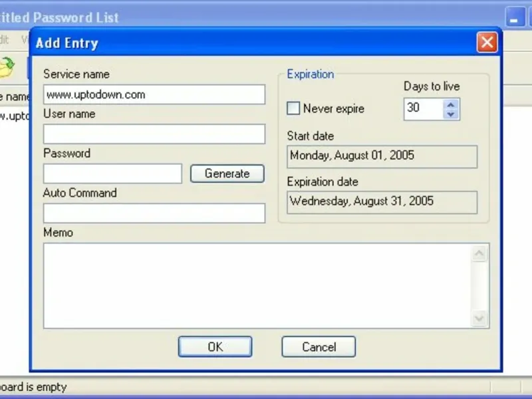Click the Days to live value box
This screenshot has width=532, height=399.
[x=424, y=109]
